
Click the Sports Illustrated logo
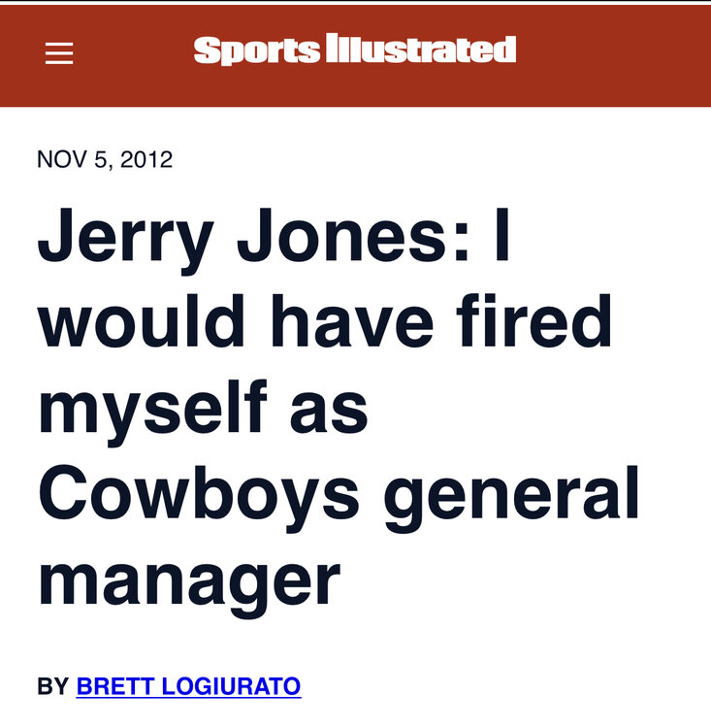(354, 50)
